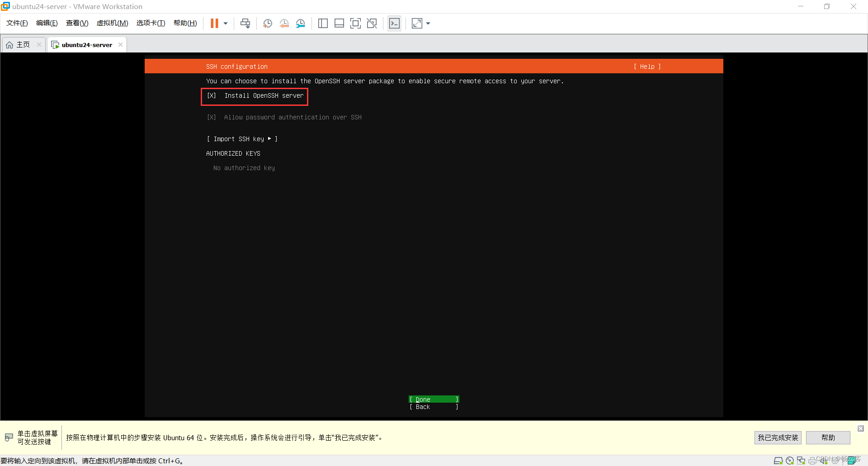Toggle the library sidebar view icon
Viewport: 868px width, 466px height.
click(323, 23)
